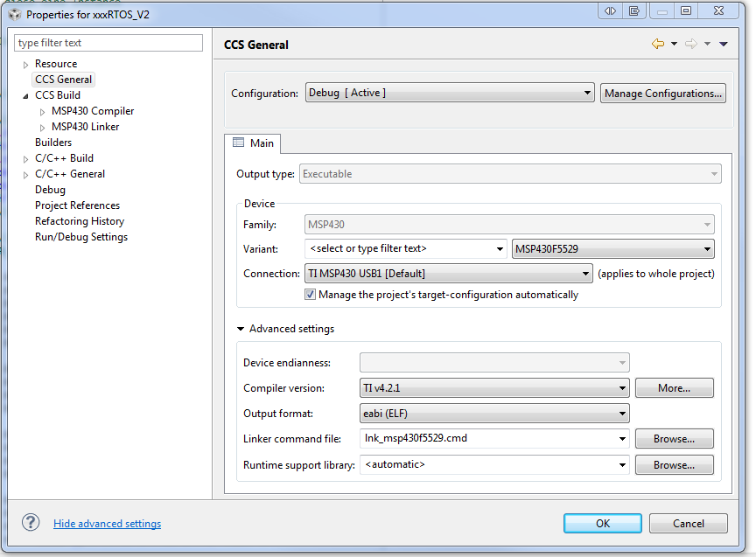
Task: Click Hide advanced settings link
Action: click(107, 523)
